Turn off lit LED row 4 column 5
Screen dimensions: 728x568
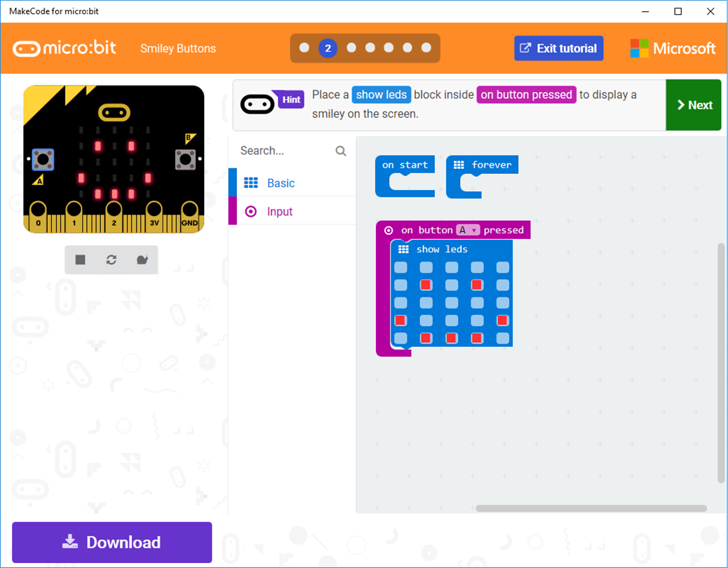(x=503, y=320)
